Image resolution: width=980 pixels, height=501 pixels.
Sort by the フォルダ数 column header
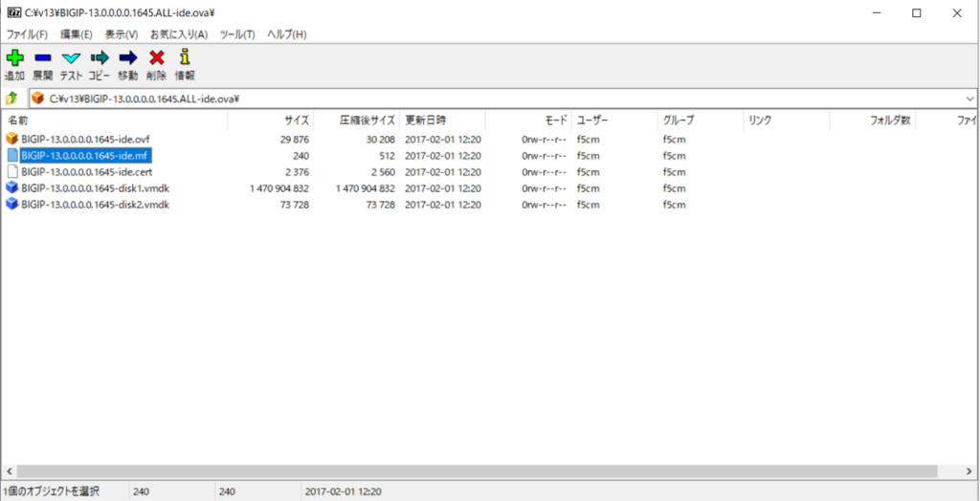tap(873, 120)
